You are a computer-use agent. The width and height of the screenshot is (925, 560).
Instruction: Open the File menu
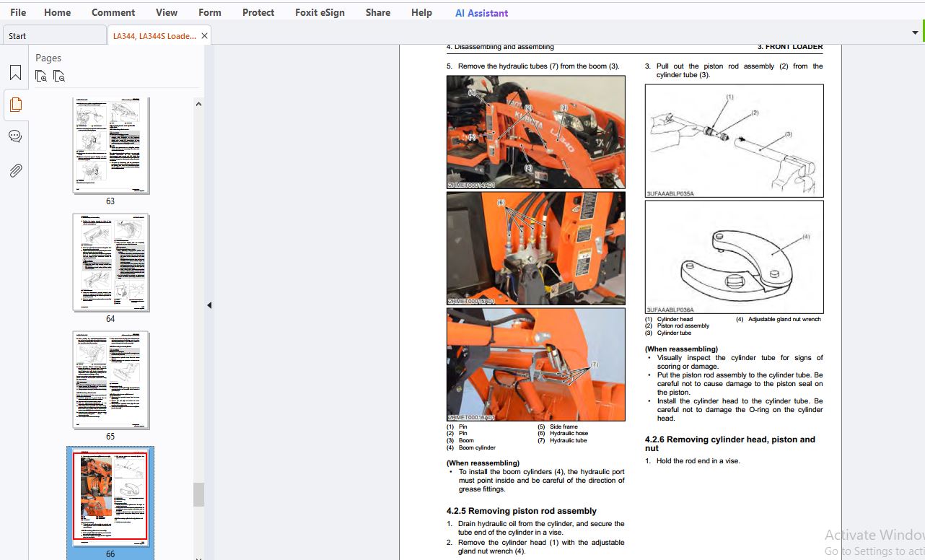coord(18,12)
